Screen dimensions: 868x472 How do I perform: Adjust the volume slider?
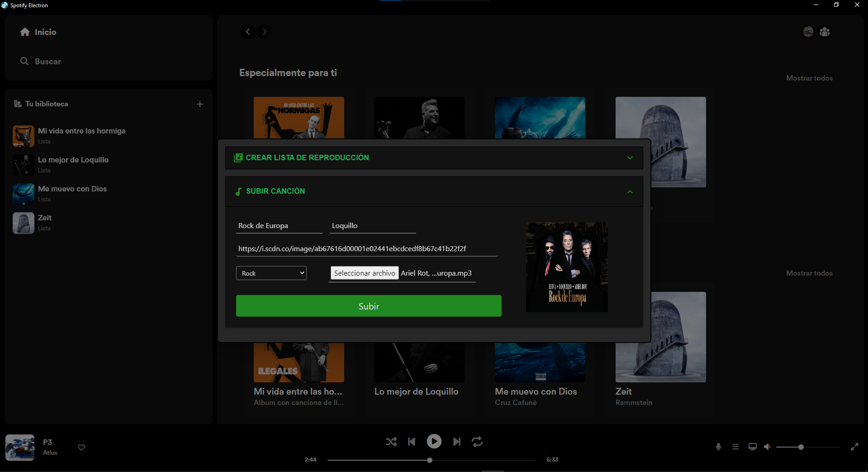pyautogui.click(x=808, y=447)
